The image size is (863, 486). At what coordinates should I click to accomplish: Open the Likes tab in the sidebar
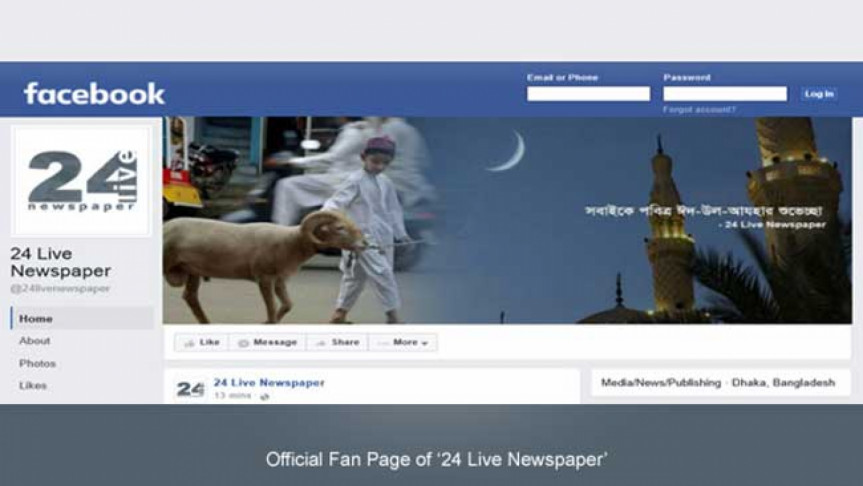click(33, 385)
